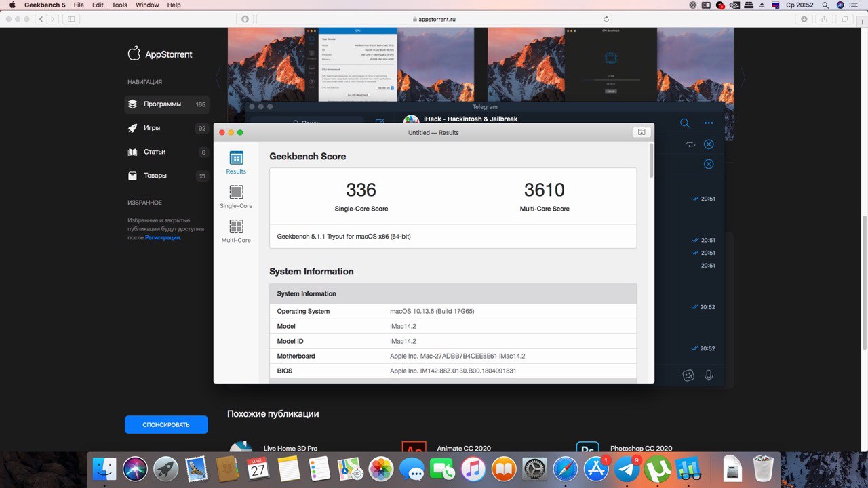The height and width of the screenshot is (488, 868).
Task: Click the Safari share button
Action: pos(825,19)
